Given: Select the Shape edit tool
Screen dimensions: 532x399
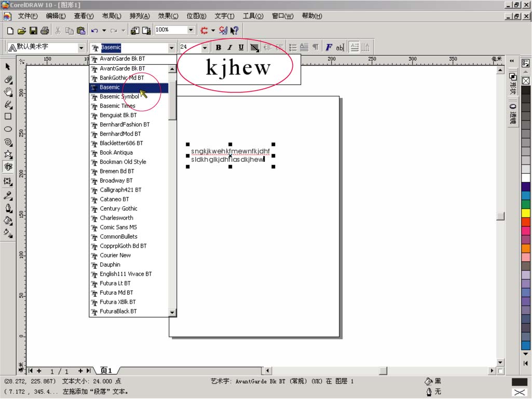Looking at the screenshot, I should coord(8,79).
